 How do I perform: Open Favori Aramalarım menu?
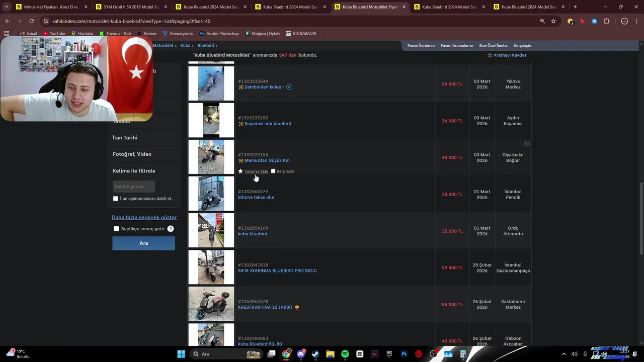(457, 46)
